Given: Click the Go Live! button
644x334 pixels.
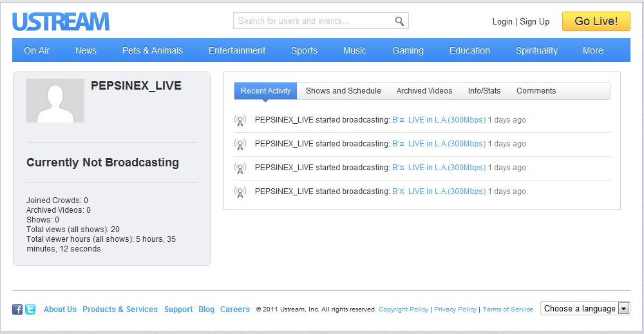Looking at the screenshot, I should [x=596, y=21].
